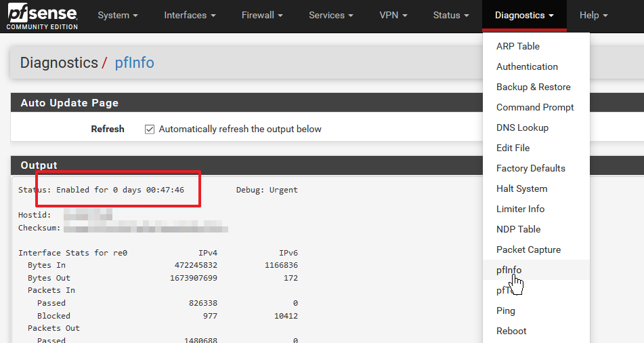Select Halt System
This screenshot has height=343, width=644.
coord(536,188)
